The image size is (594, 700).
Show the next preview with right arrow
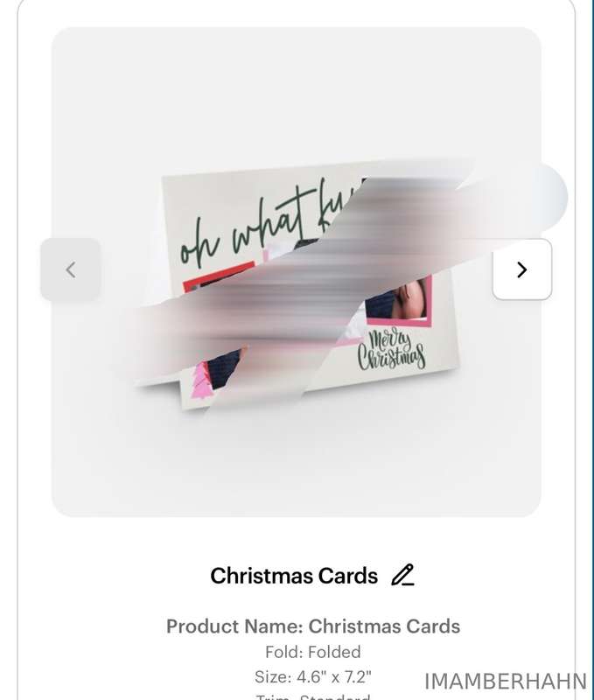pyautogui.click(x=522, y=269)
